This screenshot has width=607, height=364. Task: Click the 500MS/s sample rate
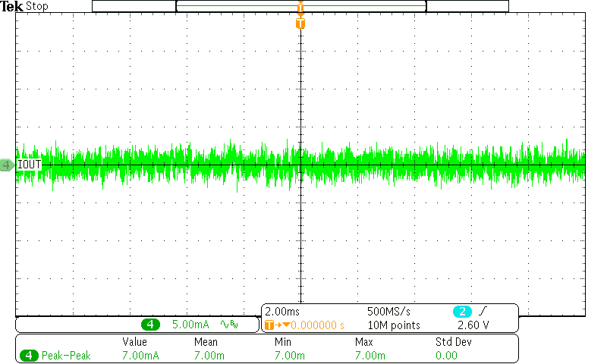[x=388, y=312]
